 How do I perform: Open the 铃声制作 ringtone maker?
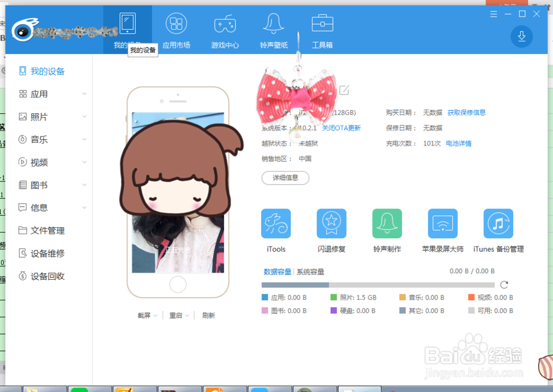click(387, 223)
